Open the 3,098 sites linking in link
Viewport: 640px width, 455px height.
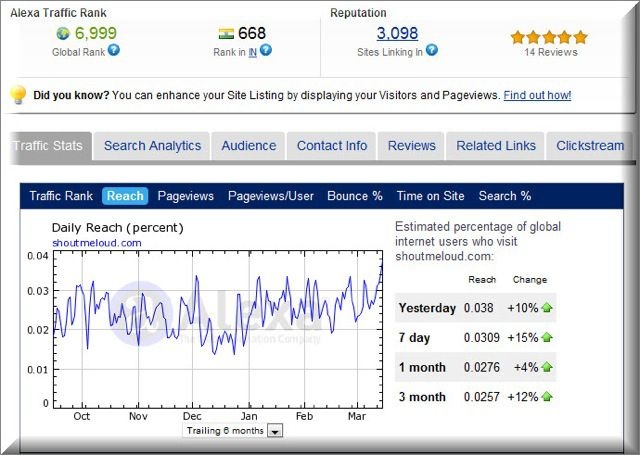(397, 34)
